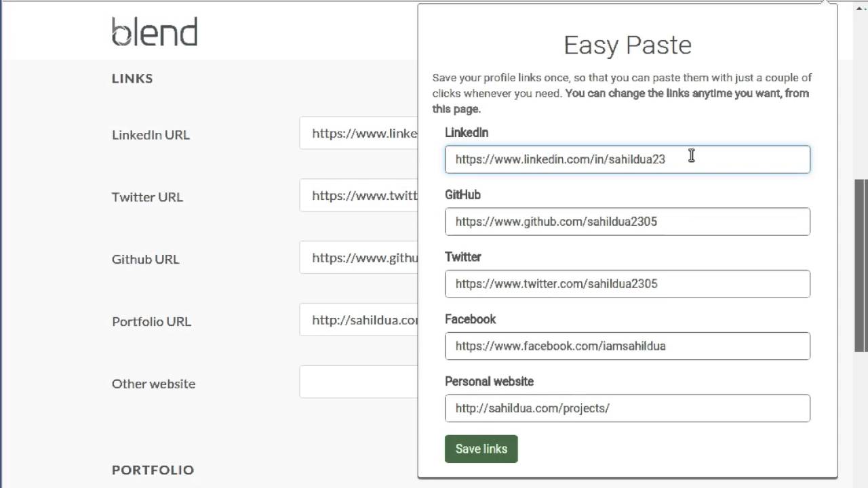This screenshot has width=868, height=488.
Task: Click the GitHub field in Easy Paste
Action: pos(627,222)
